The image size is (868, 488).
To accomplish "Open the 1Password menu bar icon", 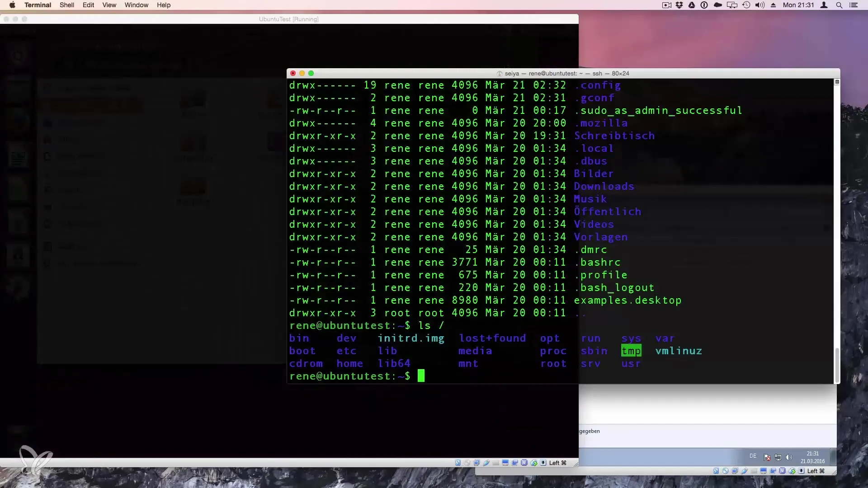I will coord(704,5).
